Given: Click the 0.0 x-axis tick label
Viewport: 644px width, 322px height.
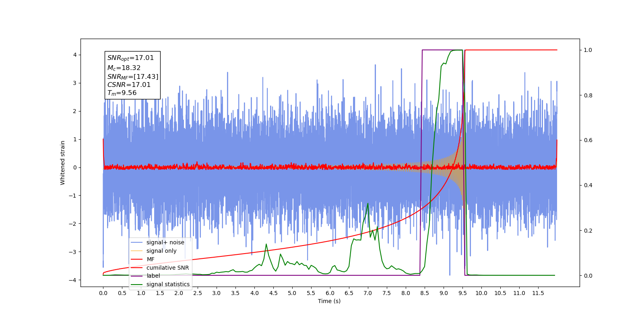Looking at the screenshot, I should coord(103,293).
